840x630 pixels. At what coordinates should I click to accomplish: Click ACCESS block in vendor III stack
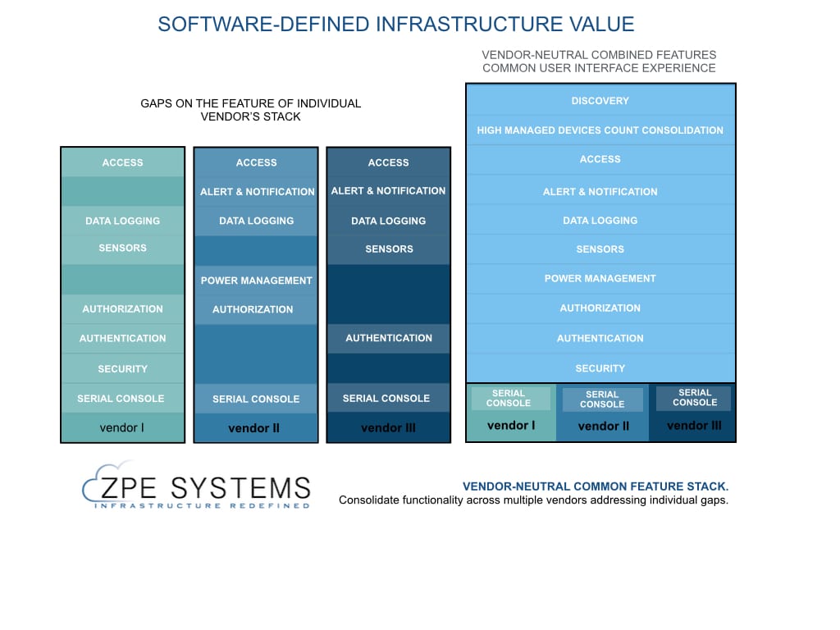(x=388, y=162)
